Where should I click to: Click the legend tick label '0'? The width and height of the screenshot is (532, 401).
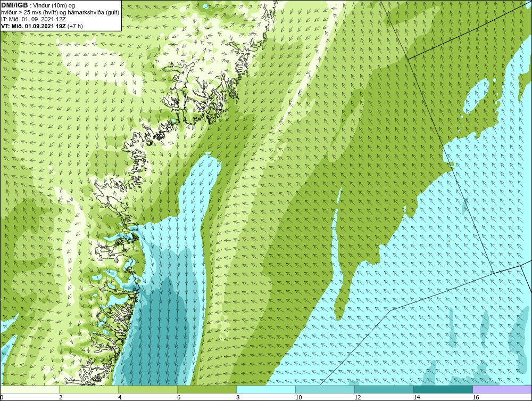pyautogui.click(x=2, y=397)
